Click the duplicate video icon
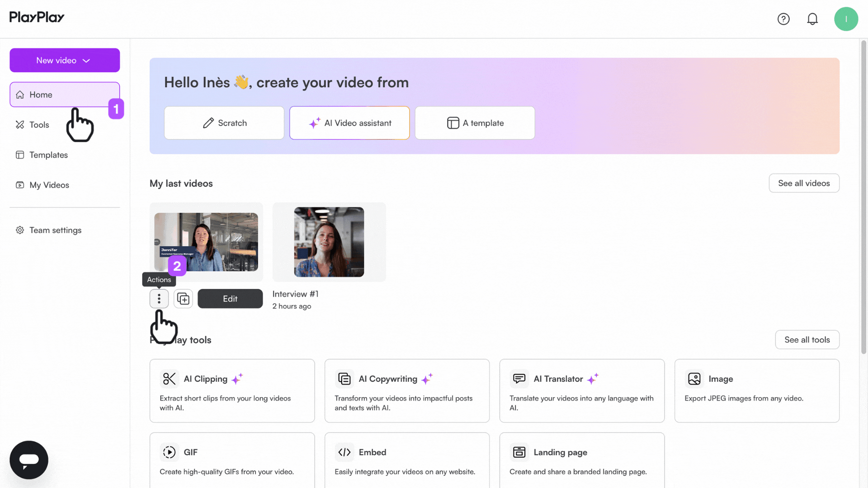 [x=183, y=299]
